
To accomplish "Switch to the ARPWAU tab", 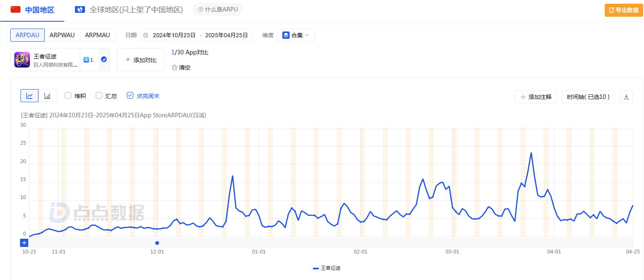I will pos(62,35).
